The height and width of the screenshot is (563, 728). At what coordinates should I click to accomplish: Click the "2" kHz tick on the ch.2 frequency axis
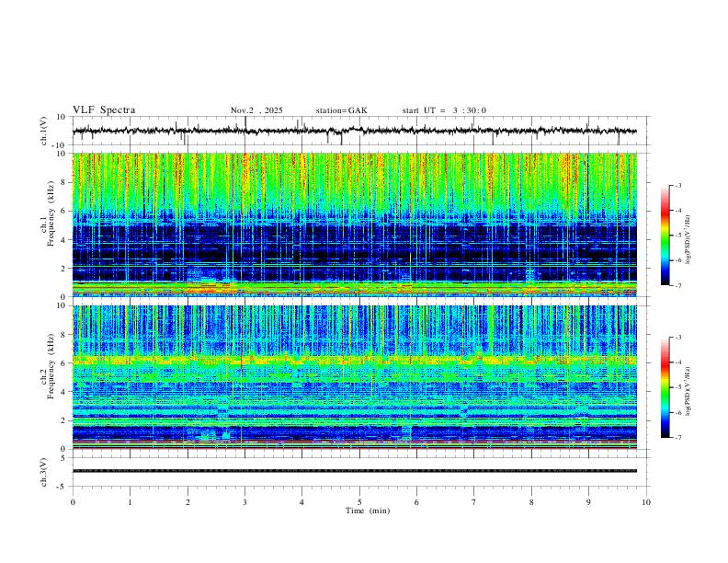tap(63, 420)
